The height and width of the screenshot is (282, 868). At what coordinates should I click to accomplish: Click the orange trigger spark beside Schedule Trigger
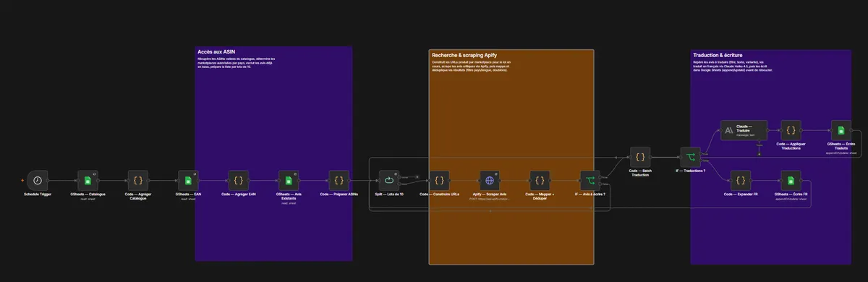pyautogui.click(x=22, y=181)
